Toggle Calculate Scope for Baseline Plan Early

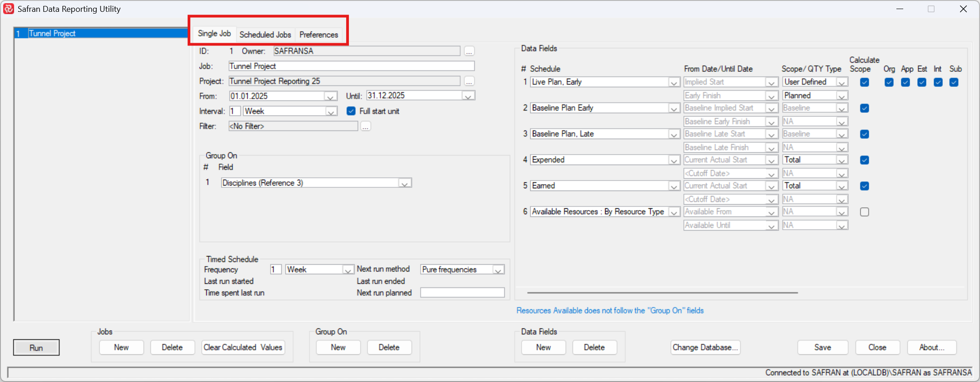[x=865, y=108]
